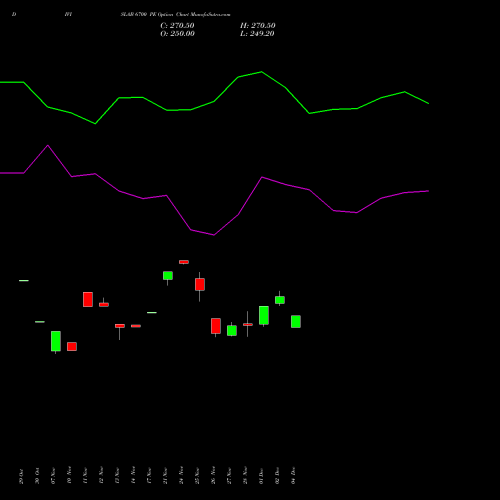The image size is (500, 500).
Task: Click the doji candle above 28 Nov
Action: 248,324
